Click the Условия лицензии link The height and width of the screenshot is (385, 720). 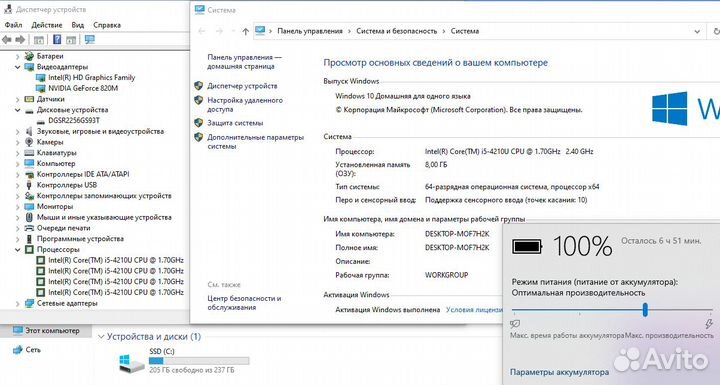point(474,310)
